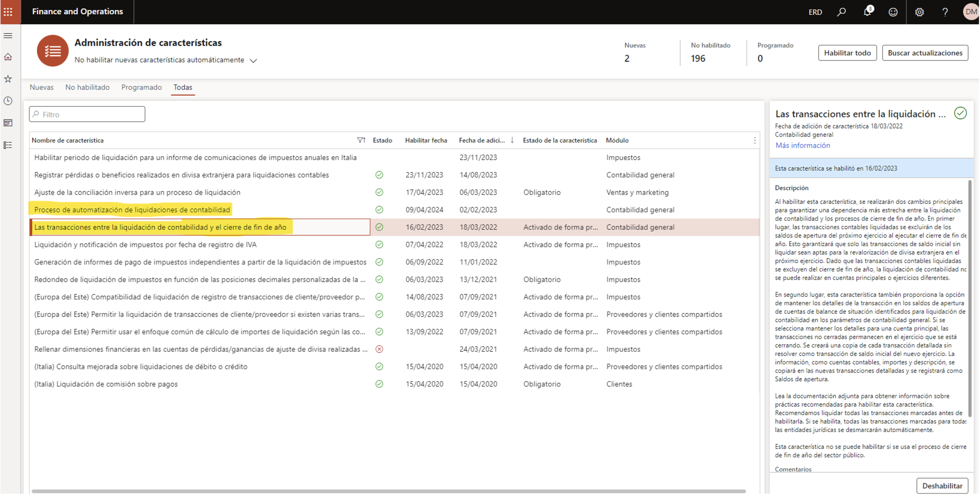
Task: Click disabled red X icon for Rellenar dimensiones row
Action: pos(379,349)
